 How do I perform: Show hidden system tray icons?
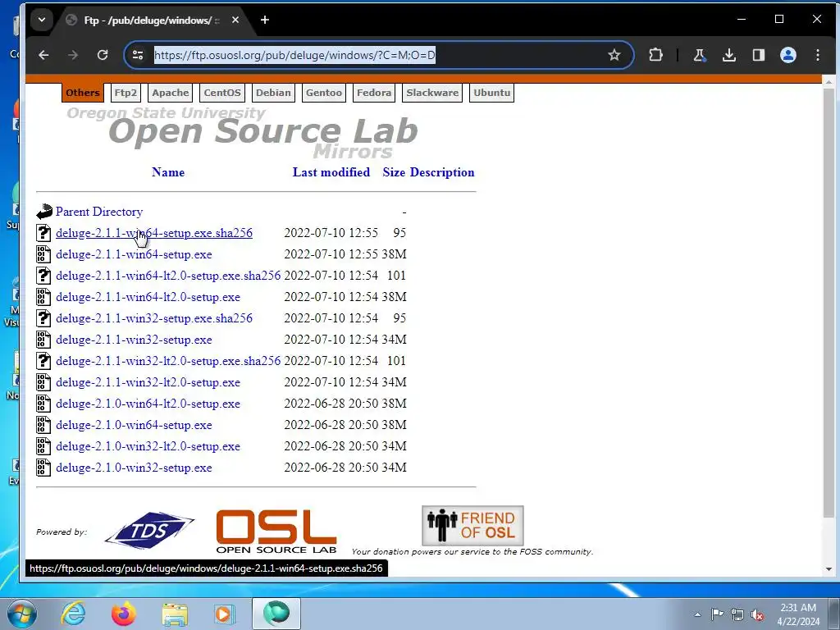pos(697,614)
